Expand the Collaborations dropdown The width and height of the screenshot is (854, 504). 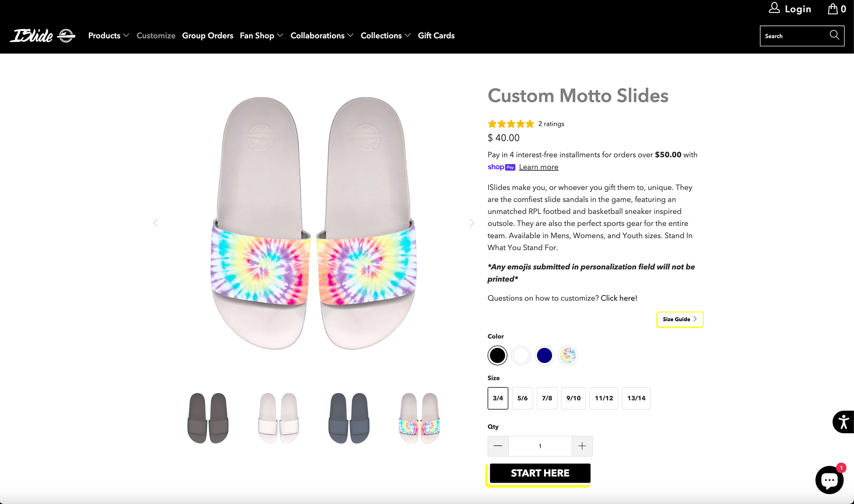(322, 36)
